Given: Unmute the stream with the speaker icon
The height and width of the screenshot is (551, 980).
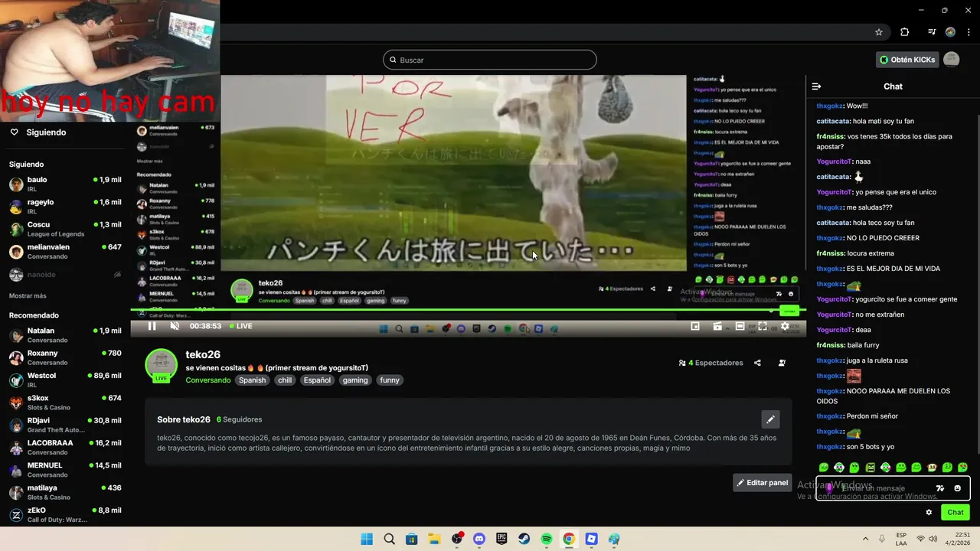Looking at the screenshot, I should [x=175, y=326].
